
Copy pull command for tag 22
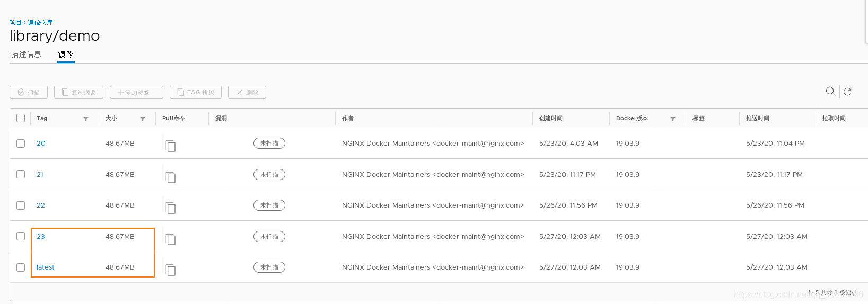click(x=170, y=208)
